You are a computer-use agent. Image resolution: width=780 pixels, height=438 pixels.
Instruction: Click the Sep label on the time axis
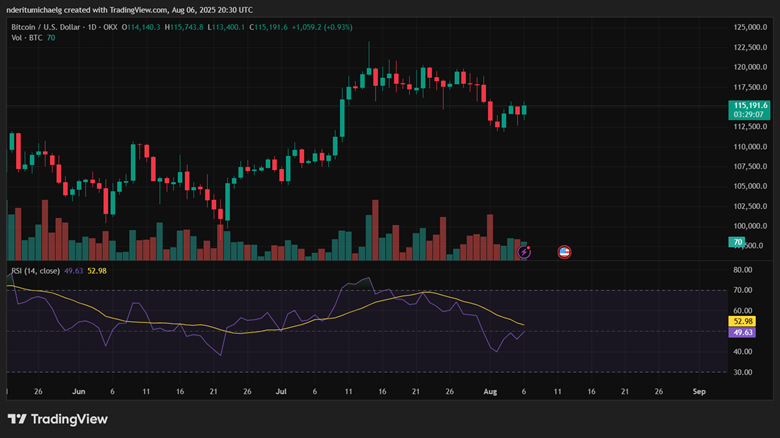pos(699,392)
